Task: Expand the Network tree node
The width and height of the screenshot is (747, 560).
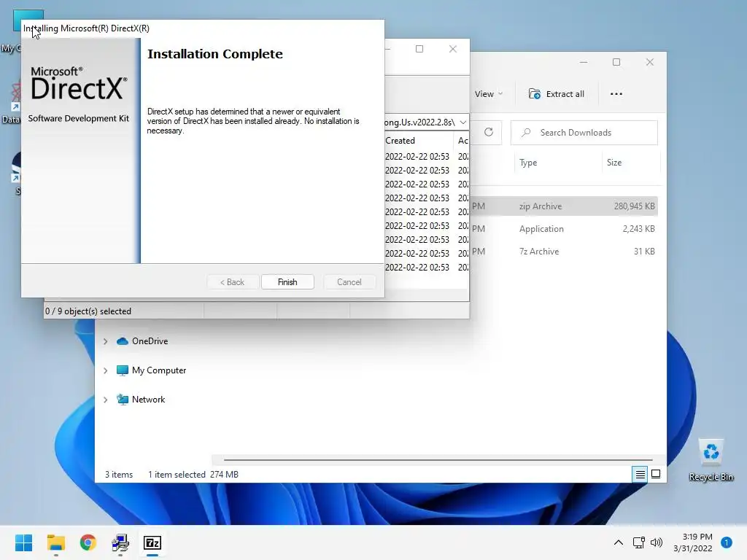Action: click(105, 400)
